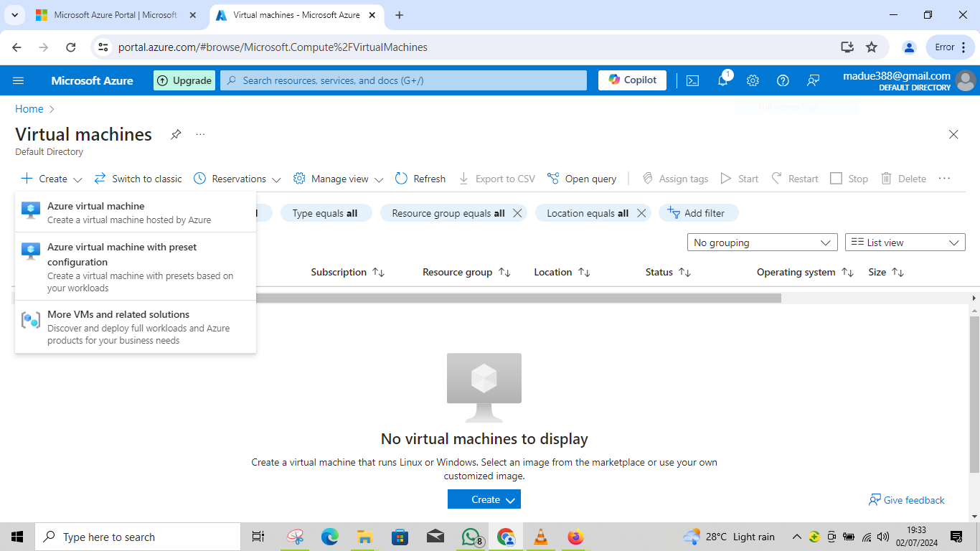Focus the search resources, services, docs box
Viewport: 980px width, 551px height.
(403, 80)
